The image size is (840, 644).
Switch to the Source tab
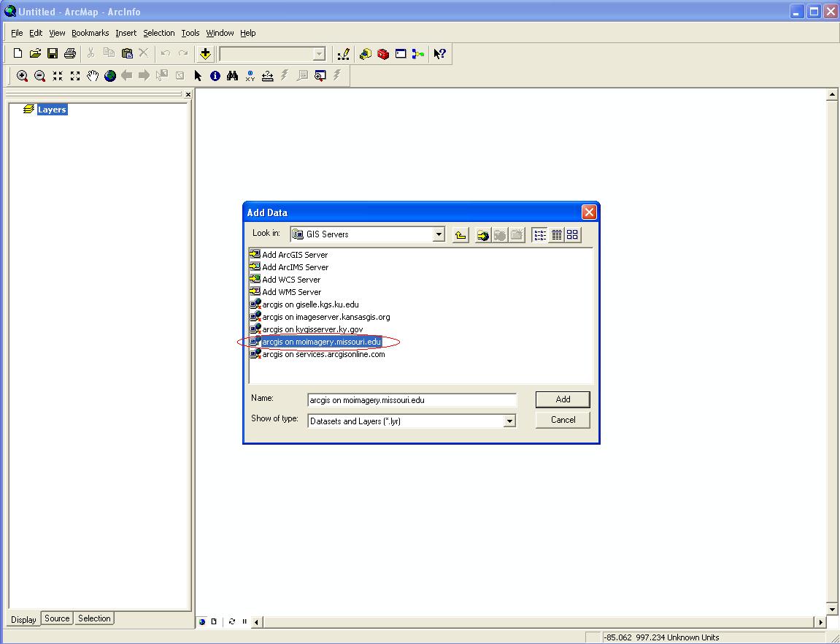click(57, 618)
